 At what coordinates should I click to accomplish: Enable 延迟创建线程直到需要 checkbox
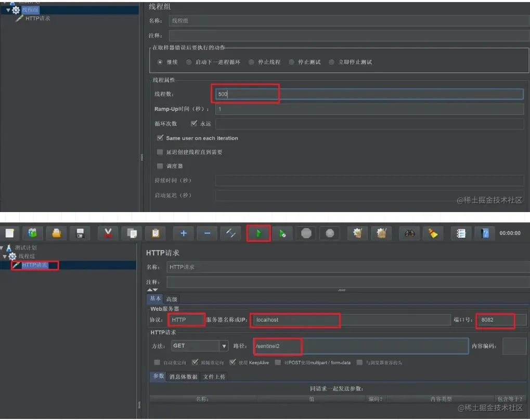point(160,152)
